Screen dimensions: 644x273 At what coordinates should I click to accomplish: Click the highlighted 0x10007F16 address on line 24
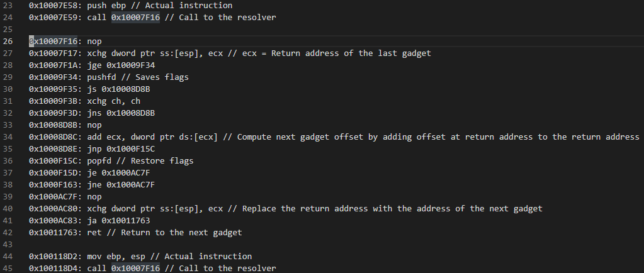pos(135,18)
